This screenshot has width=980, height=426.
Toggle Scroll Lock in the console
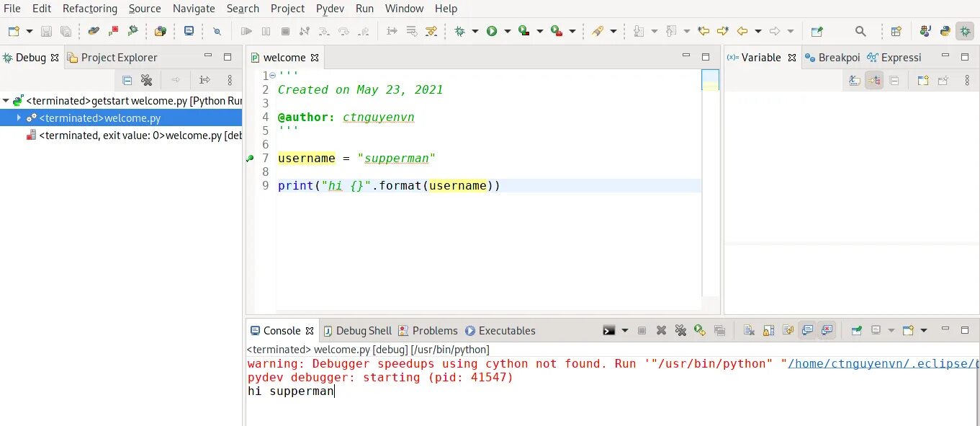tap(768, 331)
